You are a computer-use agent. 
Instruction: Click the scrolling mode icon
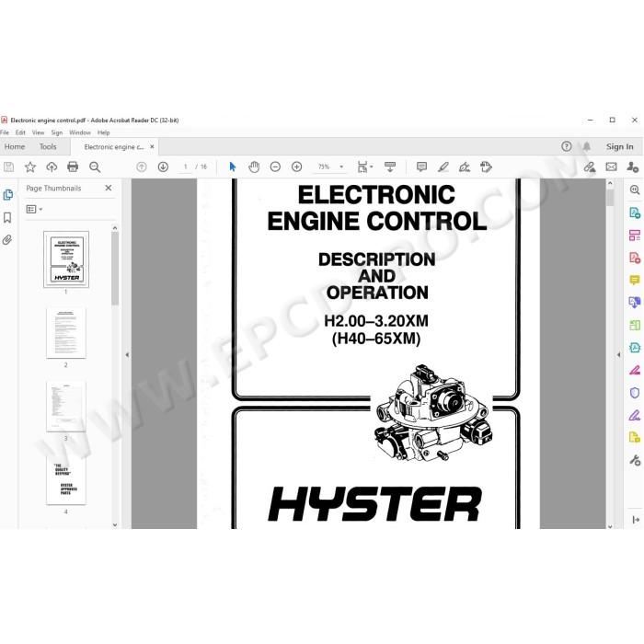[x=390, y=167]
